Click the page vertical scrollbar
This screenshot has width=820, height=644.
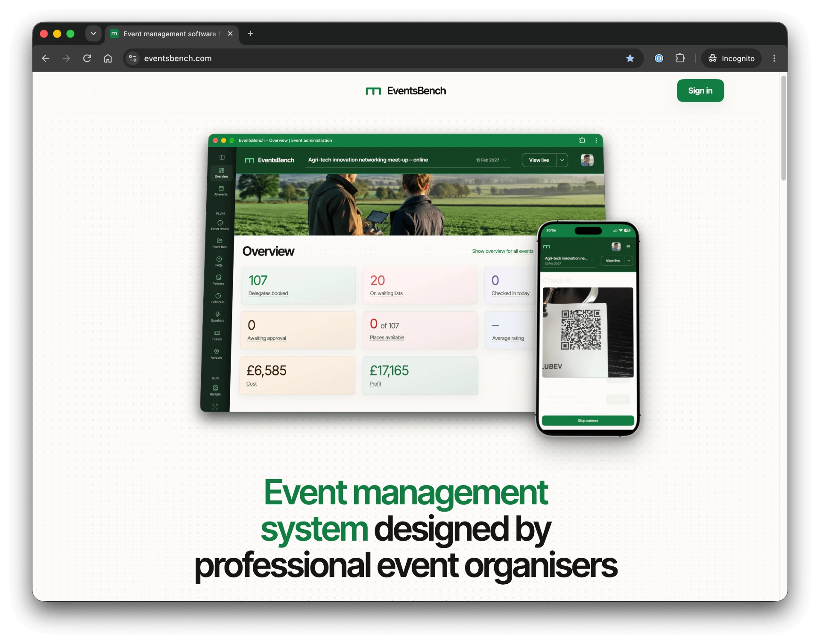click(783, 128)
